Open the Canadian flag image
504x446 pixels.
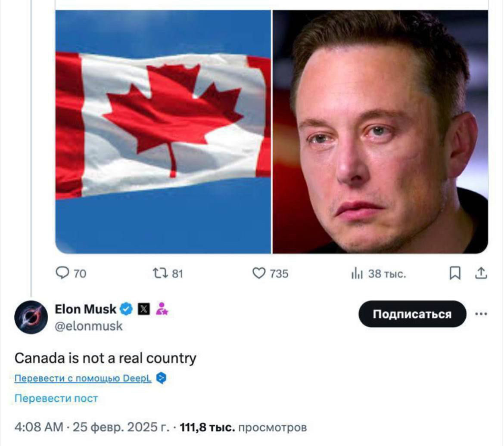[163, 132]
